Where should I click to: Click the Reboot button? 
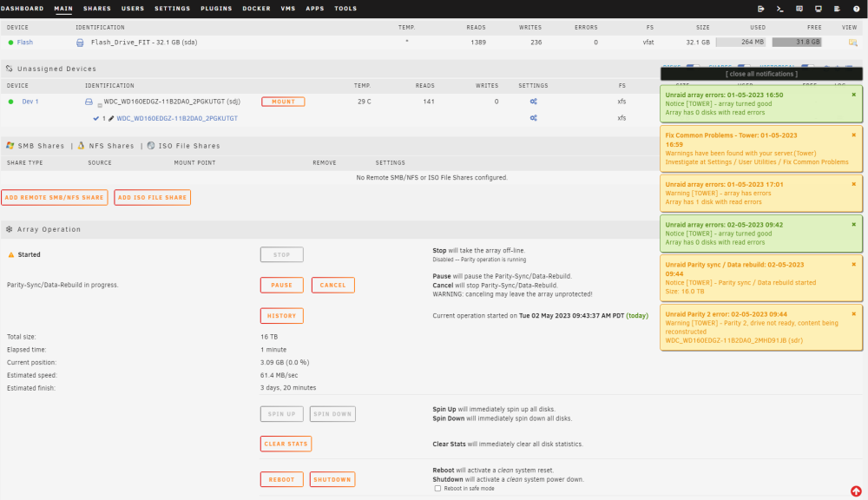click(282, 479)
